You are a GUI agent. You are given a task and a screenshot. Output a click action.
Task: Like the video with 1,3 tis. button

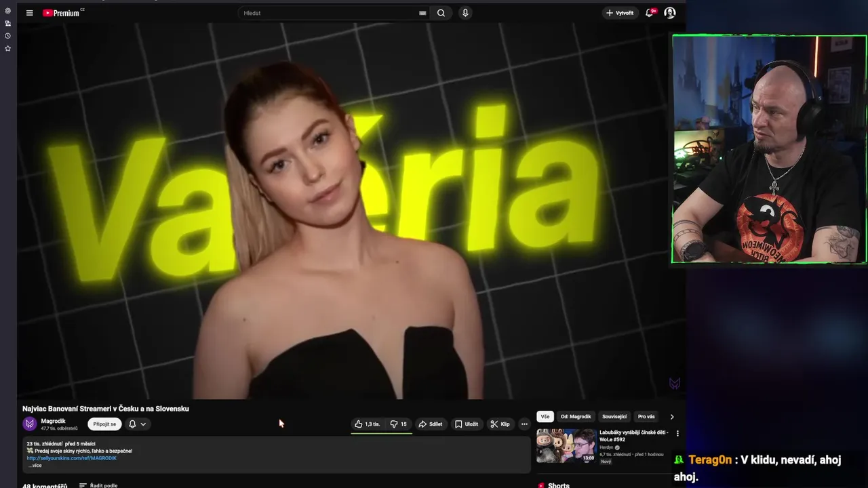click(368, 424)
